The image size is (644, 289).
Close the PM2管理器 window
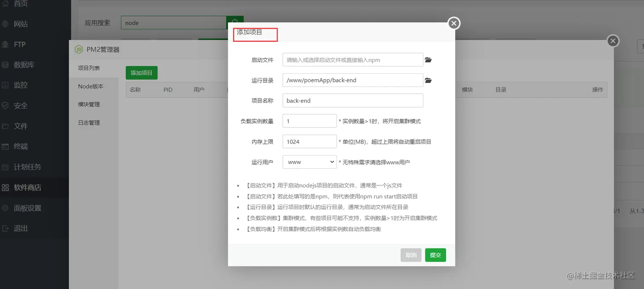[613, 41]
